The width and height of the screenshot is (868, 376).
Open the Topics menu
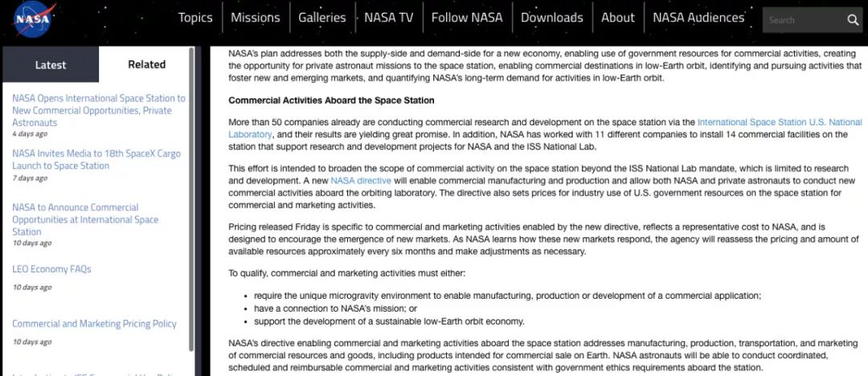(195, 18)
